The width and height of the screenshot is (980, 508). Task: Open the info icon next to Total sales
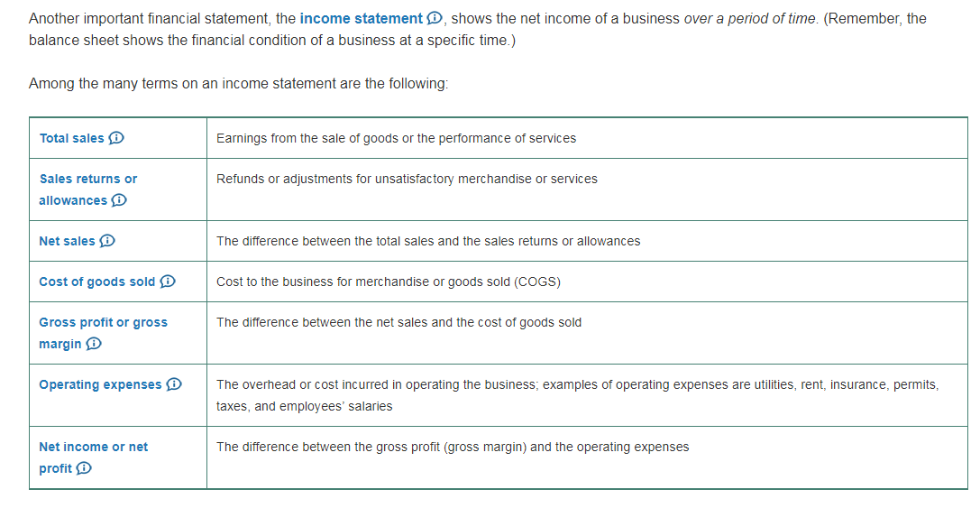click(x=116, y=138)
